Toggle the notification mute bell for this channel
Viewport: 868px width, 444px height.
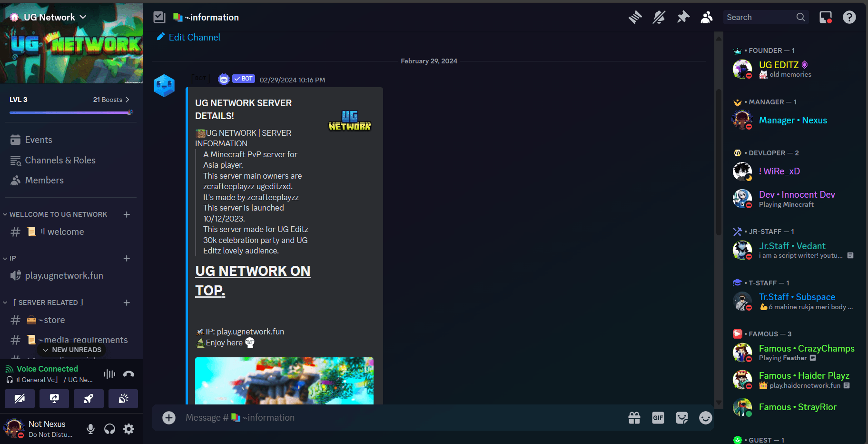coord(659,17)
